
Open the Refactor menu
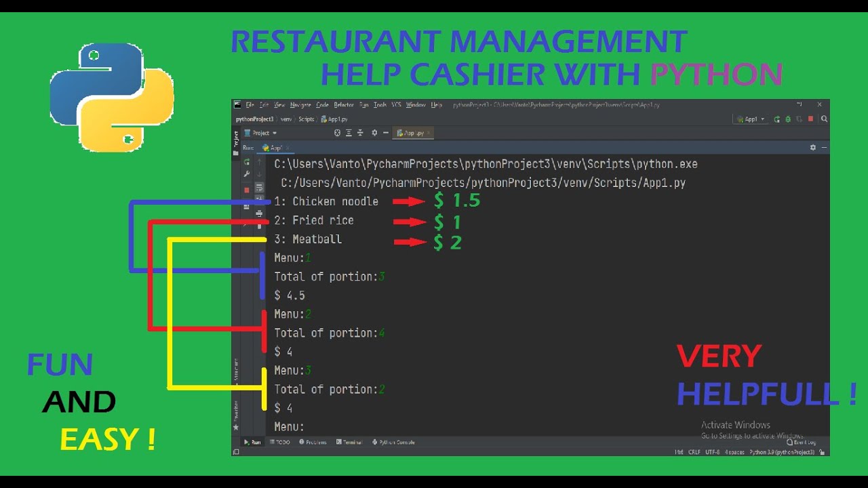tap(344, 105)
